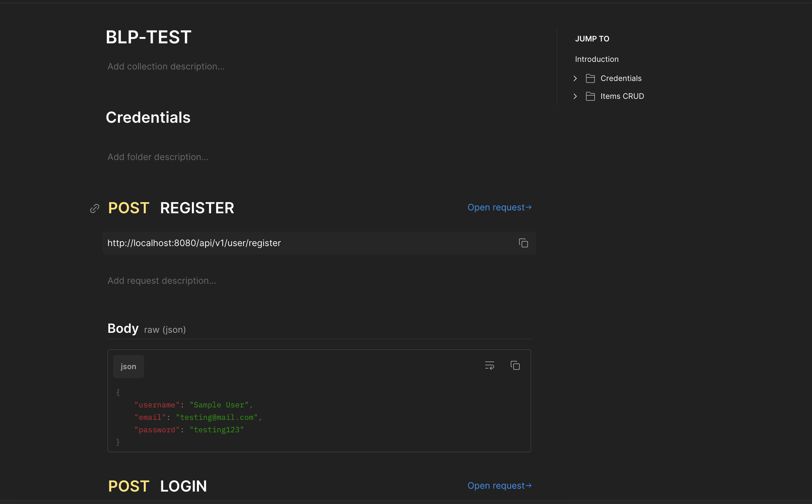
Task: Jump to Credentials in sidebar
Action: pos(621,78)
